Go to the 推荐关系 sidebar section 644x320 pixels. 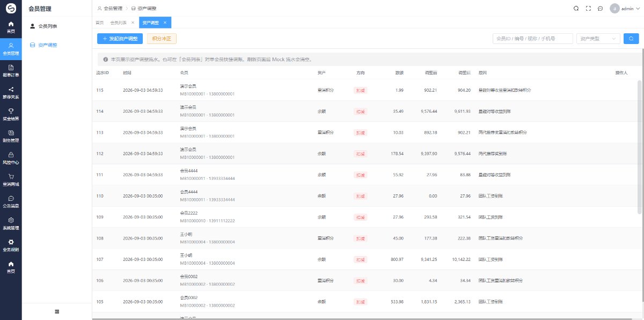click(11, 92)
